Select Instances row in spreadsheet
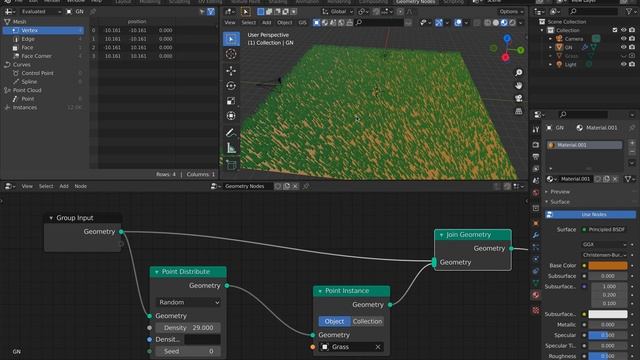Viewport: 640px width, 360px height. point(44,107)
